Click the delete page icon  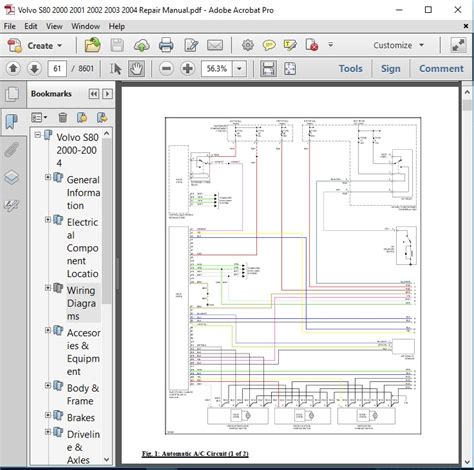pyautogui.click(x=311, y=45)
